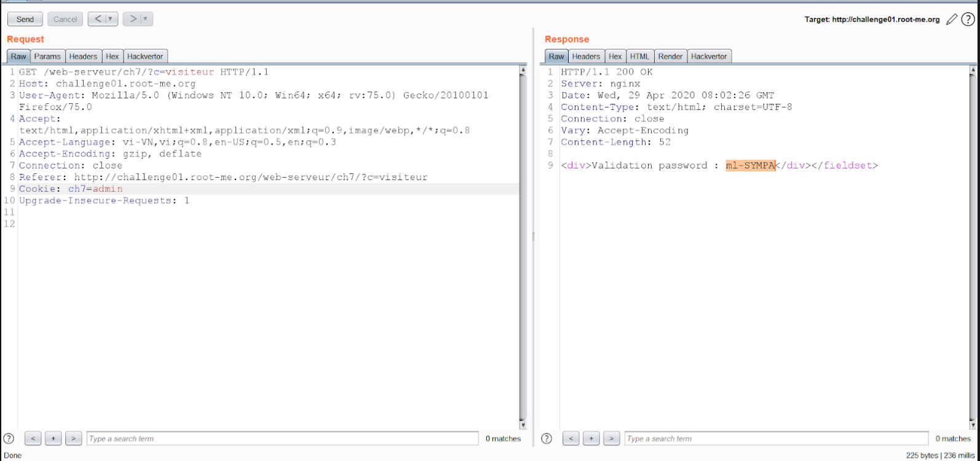The width and height of the screenshot is (980, 461).
Task: Go forward to next request in history
Action: point(133,19)
